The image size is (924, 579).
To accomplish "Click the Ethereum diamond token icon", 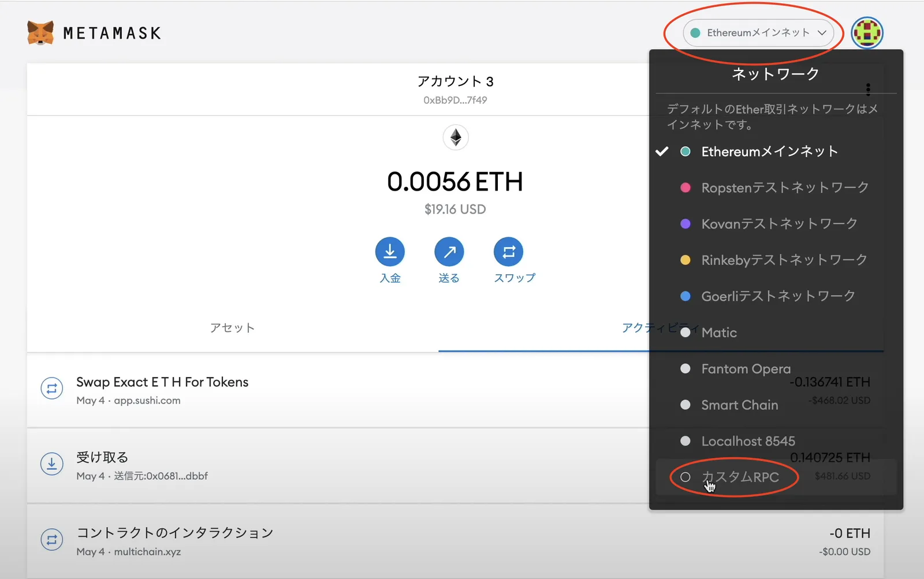I will [456, 137].
